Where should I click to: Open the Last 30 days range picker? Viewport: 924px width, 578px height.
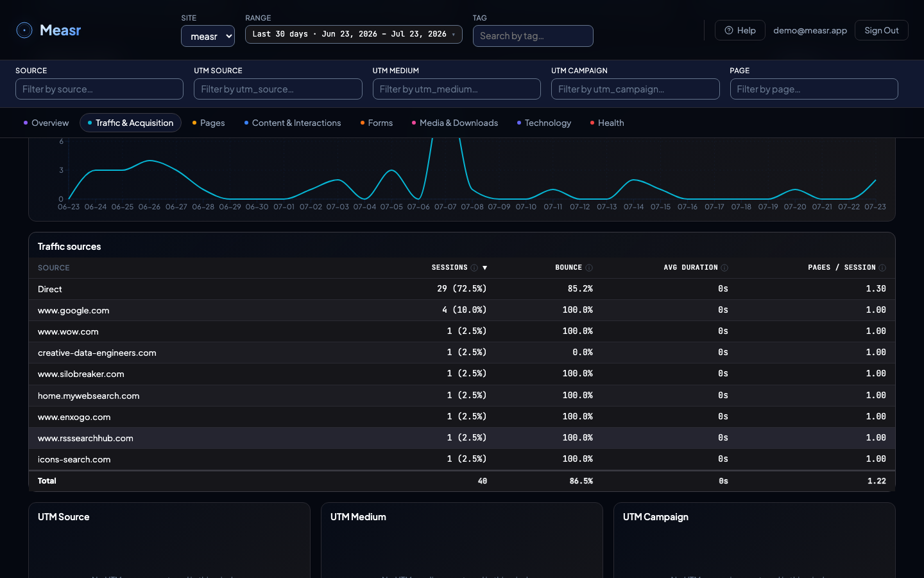point(354,34)
